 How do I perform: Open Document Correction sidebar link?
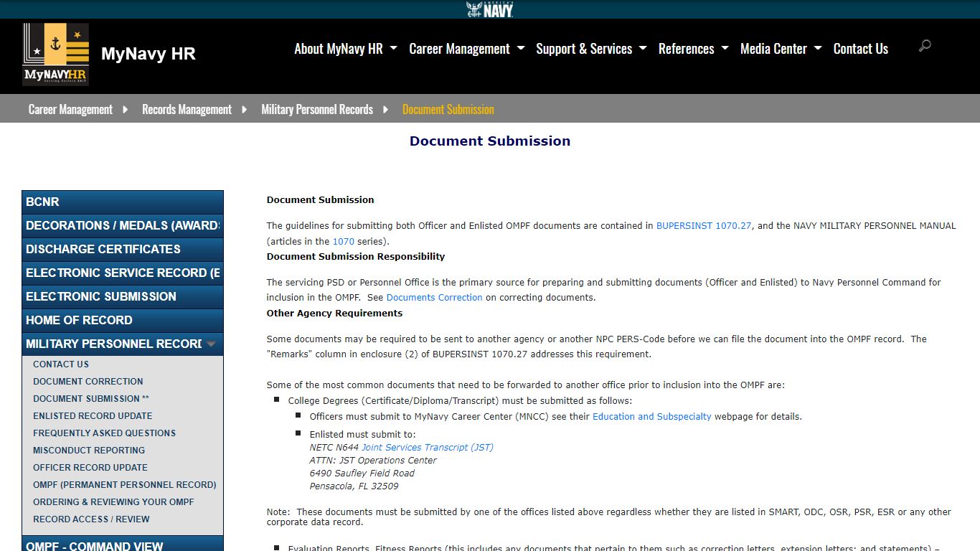(x=88, y=382)
